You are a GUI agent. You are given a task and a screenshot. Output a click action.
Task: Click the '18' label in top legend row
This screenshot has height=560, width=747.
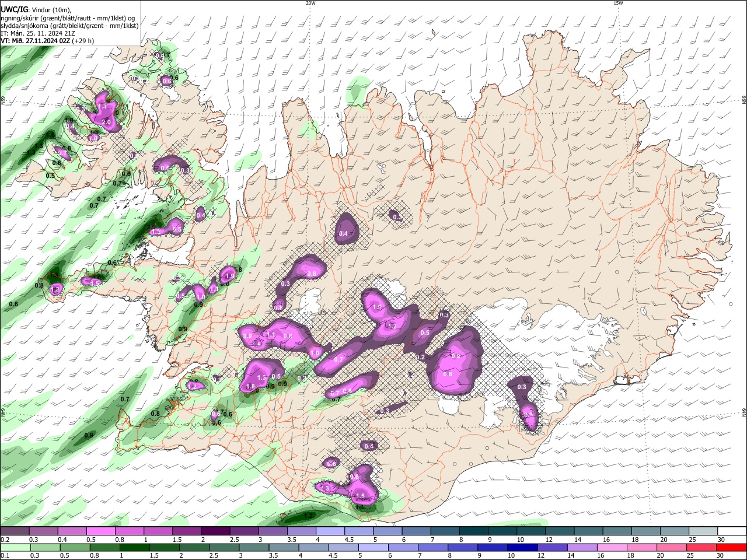[x=636, y=540]
